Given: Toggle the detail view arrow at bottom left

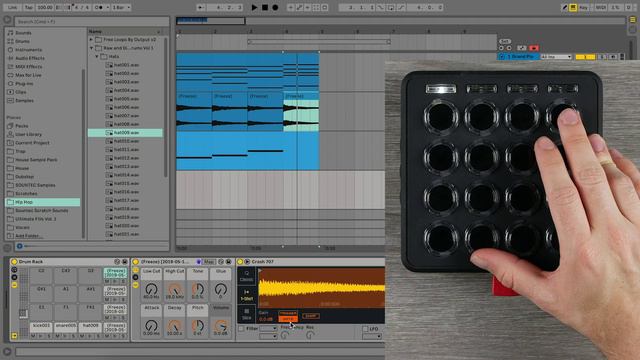Looking at the screenshot, I should 7,351.
